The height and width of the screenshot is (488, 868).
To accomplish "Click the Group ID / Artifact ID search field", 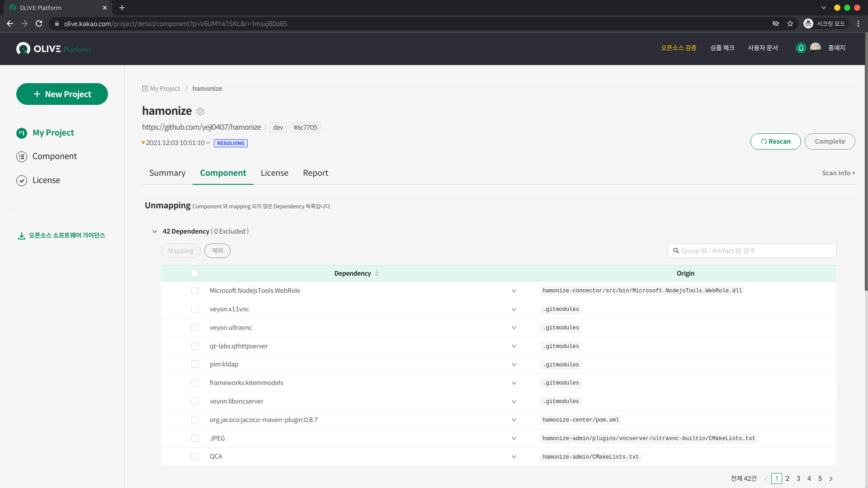I will pos(755,251).
